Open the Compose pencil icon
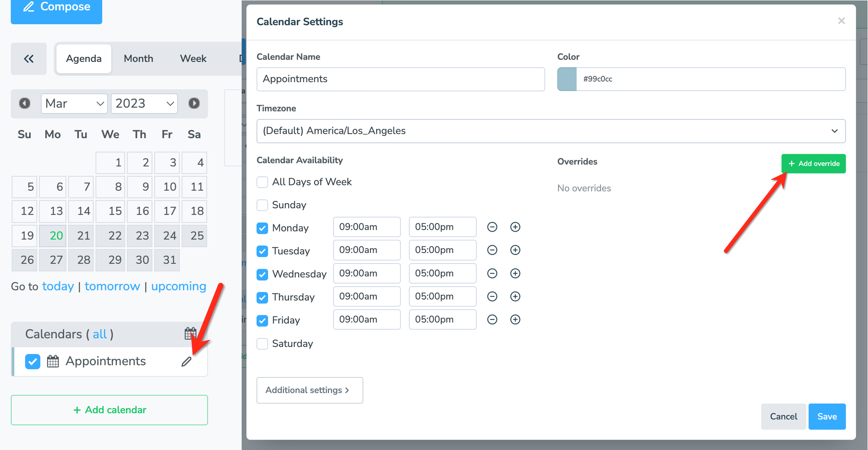This screenshot has width=868, height=450. pos(29,6)
